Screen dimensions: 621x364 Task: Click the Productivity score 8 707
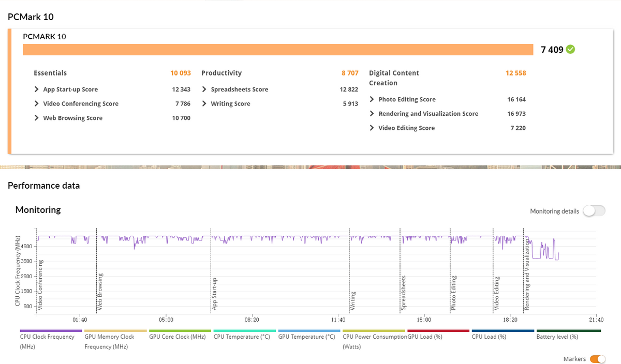(350, 73)
